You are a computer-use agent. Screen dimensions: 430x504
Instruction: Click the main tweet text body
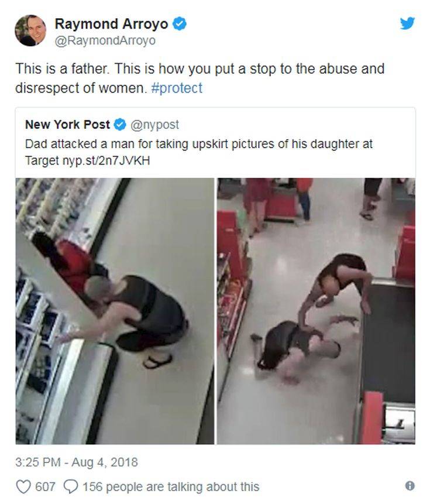(x=199, y=78)
